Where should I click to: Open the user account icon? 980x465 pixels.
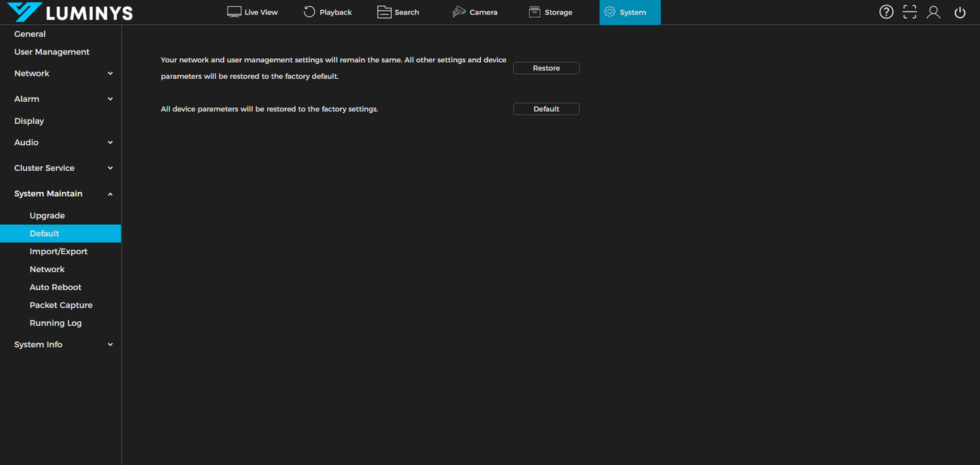pyautogui.click(x=933, y=12)
